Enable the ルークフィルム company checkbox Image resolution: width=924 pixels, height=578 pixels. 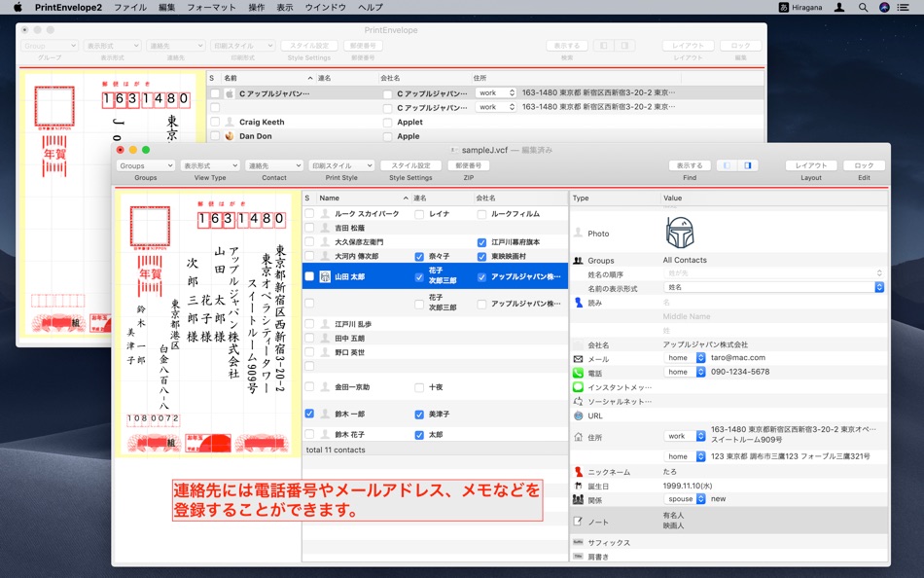click(481, 214)
